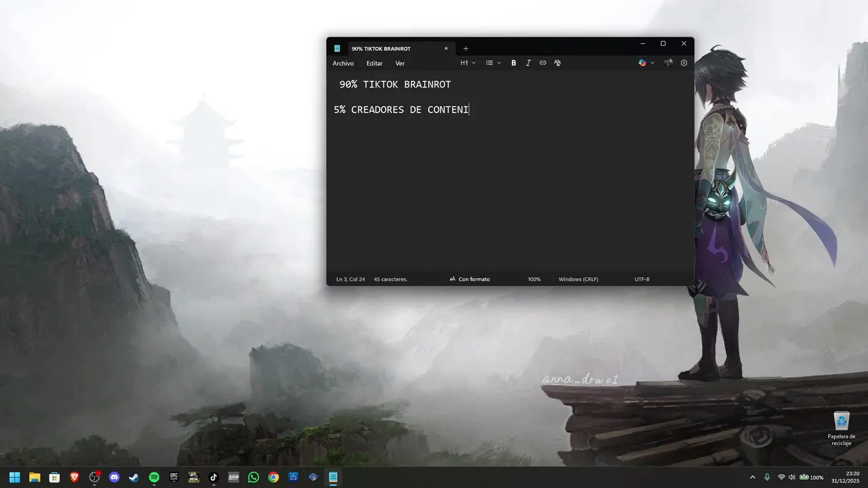
Task: Expand the hidden system tray icons chevron
Action: [x=752, y=477]
